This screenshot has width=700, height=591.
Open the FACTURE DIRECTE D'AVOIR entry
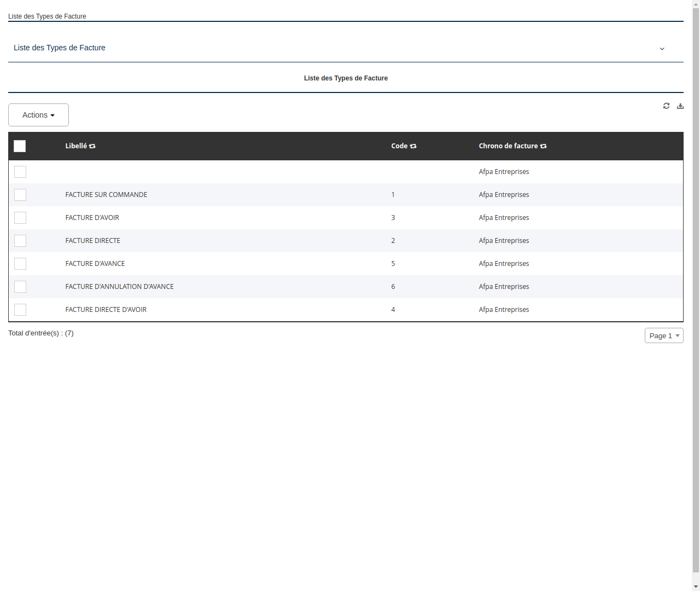pos(106,309)
